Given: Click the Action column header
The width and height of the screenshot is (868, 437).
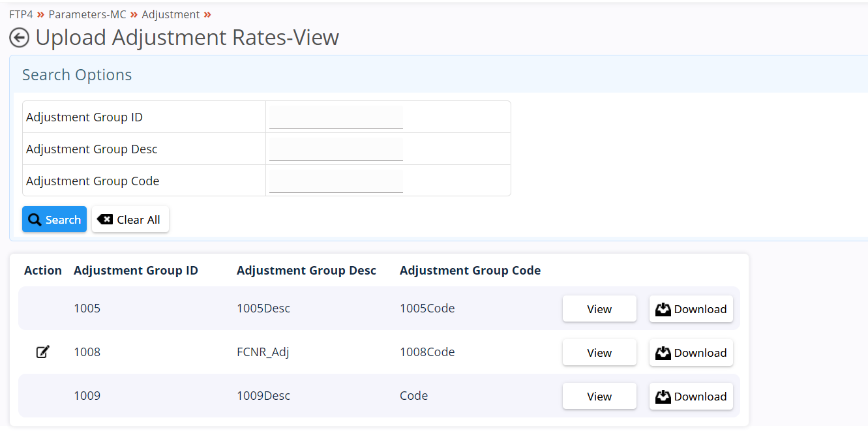Looking at the screenshot, I should pyautogui.click(x=43, y=271).
